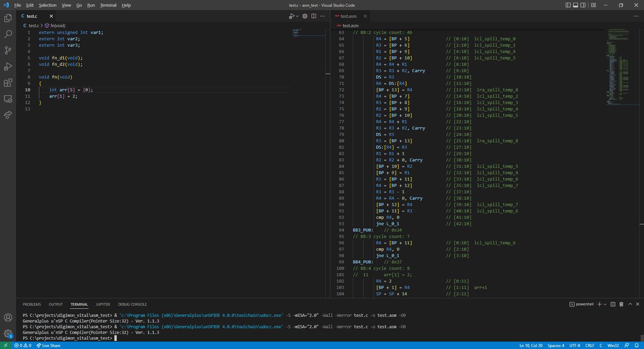Viewport: 644px width, 349px height.
Task: Open C/C++ settings gear in editor toolbar
Action: tap(305, 16)
